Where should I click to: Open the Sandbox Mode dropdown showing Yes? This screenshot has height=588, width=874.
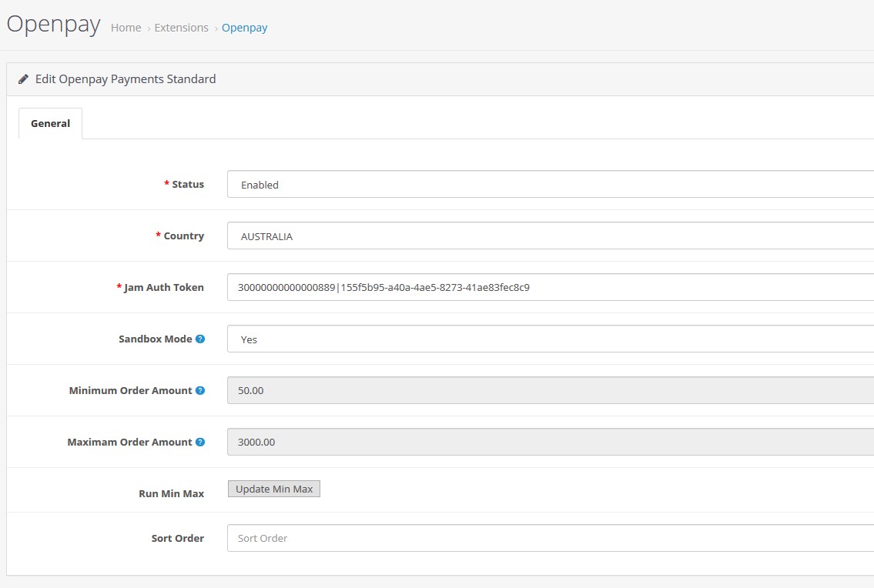[x=550, y=339]
